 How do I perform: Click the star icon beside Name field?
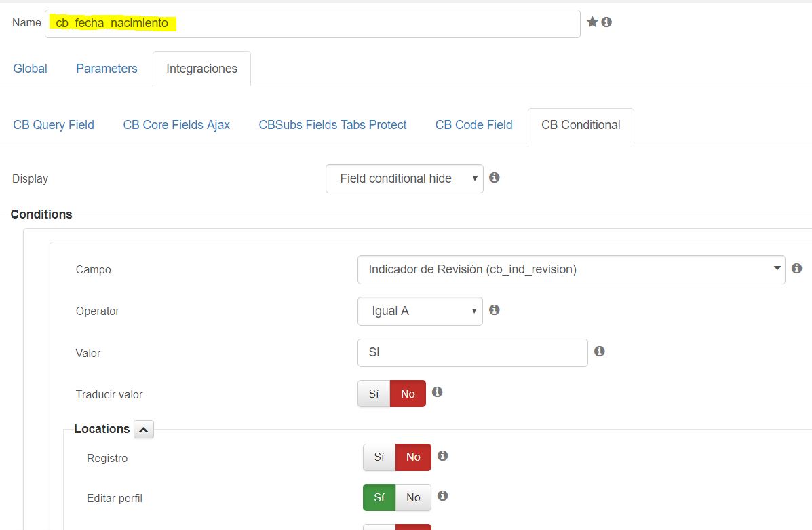point(592,22)
